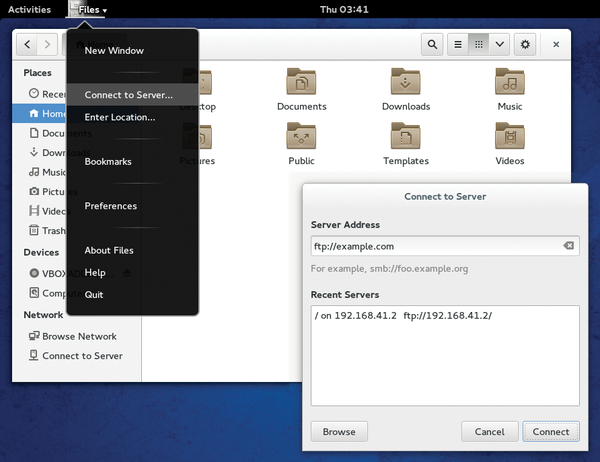Select Documents in Places sidebar

40,133
